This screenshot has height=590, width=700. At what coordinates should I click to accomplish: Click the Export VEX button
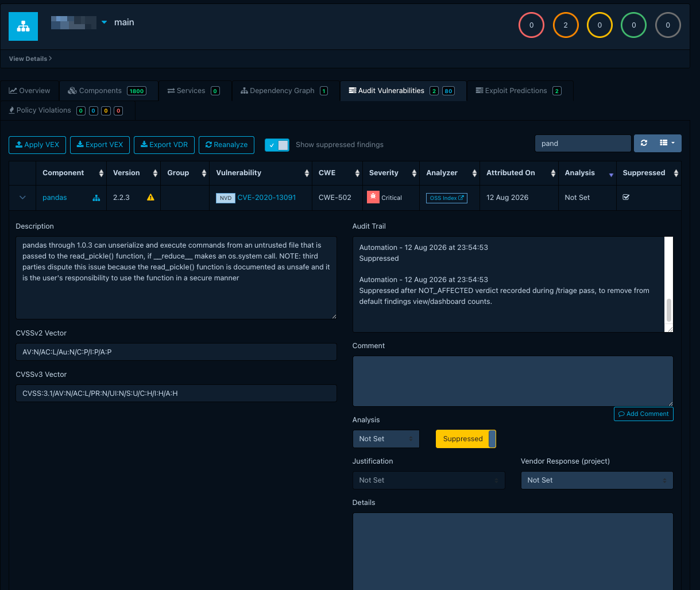100,145
